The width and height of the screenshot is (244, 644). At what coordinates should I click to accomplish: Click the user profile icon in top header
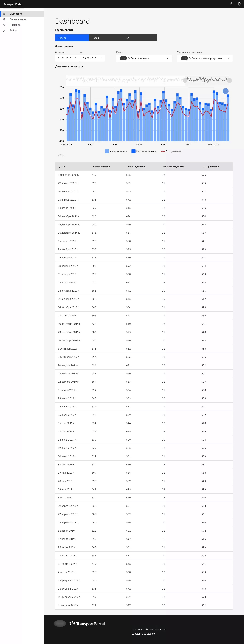pyautogui.click(x=232, y=4)
